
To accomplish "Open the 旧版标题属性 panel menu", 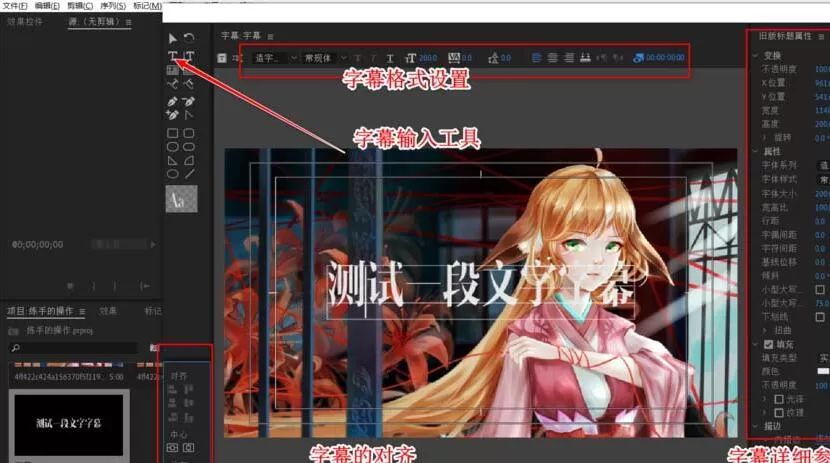I will click(x=821, y=37).
